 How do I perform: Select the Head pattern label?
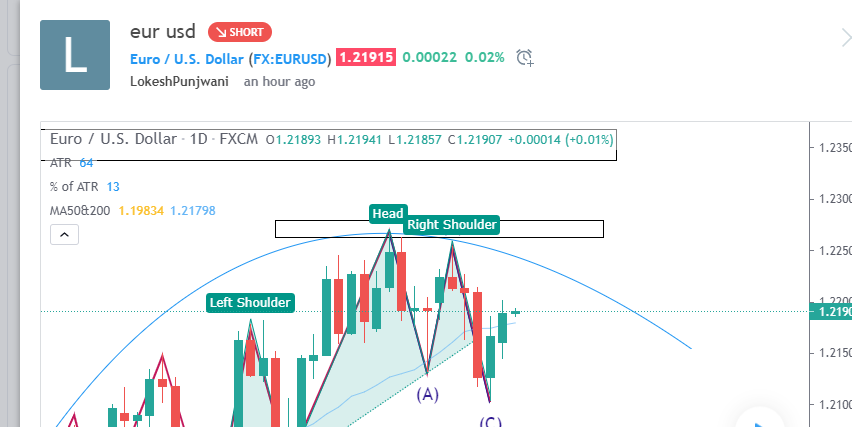click(387, 213)
